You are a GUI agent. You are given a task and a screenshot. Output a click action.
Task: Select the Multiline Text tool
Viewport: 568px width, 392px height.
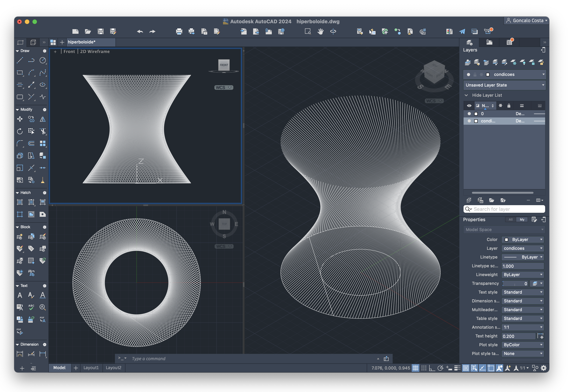pyautogui.click(x=20, y=295)
